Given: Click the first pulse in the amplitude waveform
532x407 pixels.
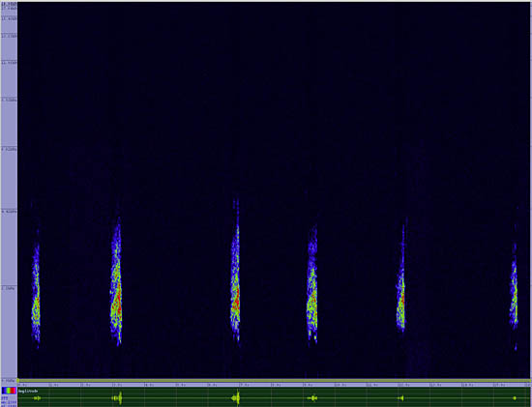Looking at the screenshot, I should tap(38, 398).
